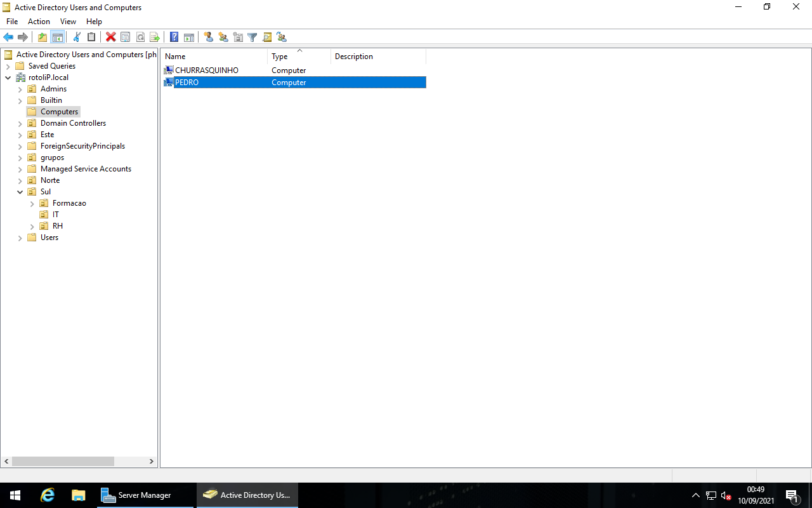Click the Export List toolbar icon
The width and height of the screenshot is (812, 508).
(x=155, y=37)
